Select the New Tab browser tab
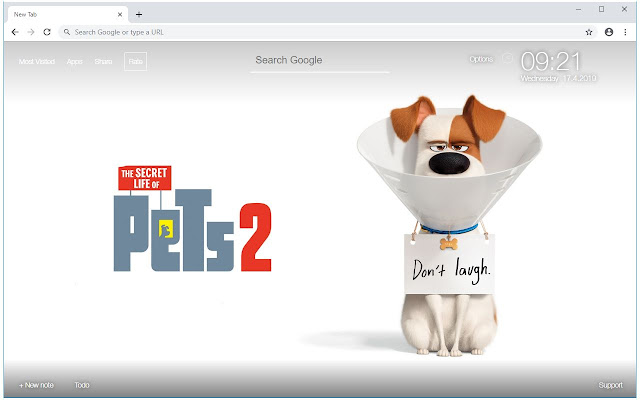 (x=67, y=14)
